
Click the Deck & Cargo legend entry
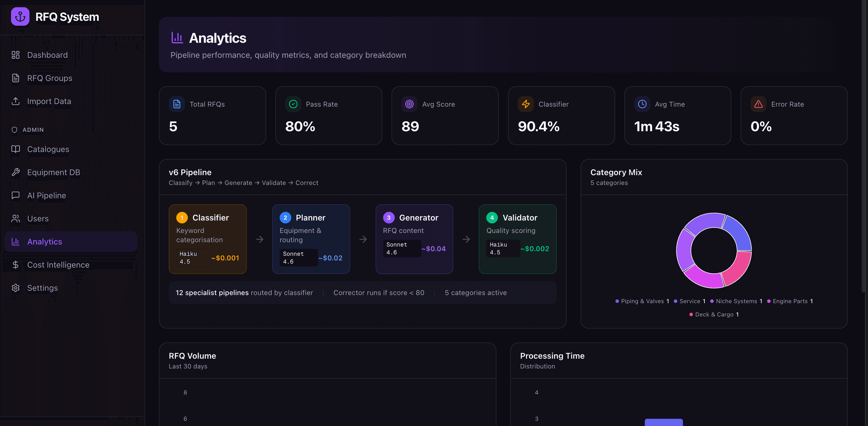[x=714, y=314]
